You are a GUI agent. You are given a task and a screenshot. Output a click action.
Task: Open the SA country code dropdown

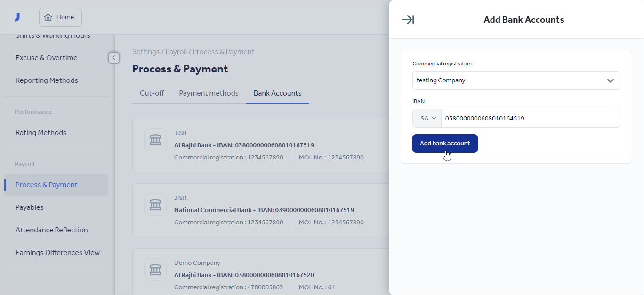[x=427, y=118]
